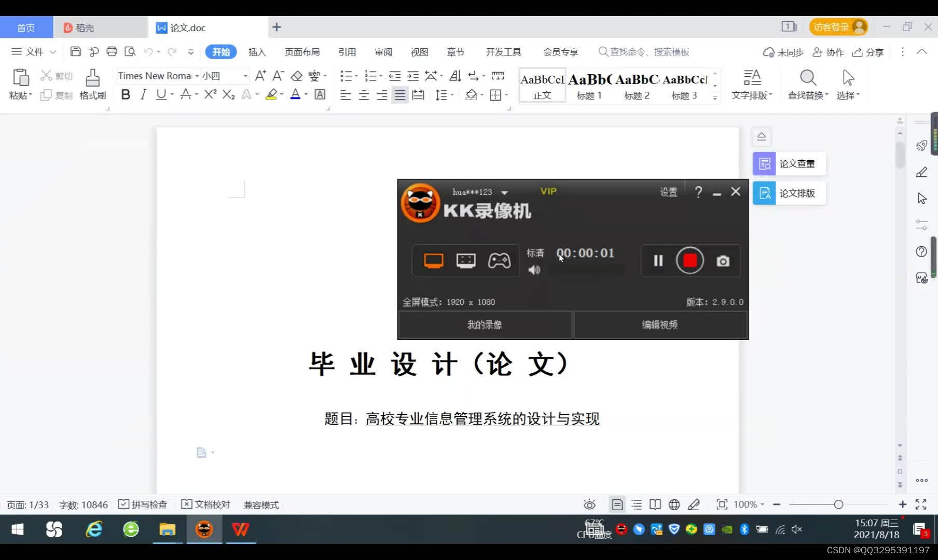
Task: Click 编辑视频 button in KK recorder
Action: coord(660,325)
